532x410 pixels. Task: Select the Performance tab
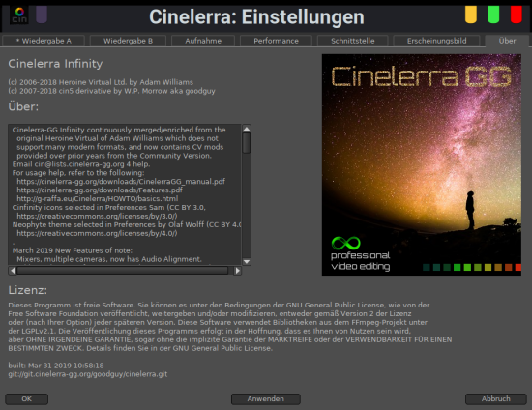pos(276,41)
